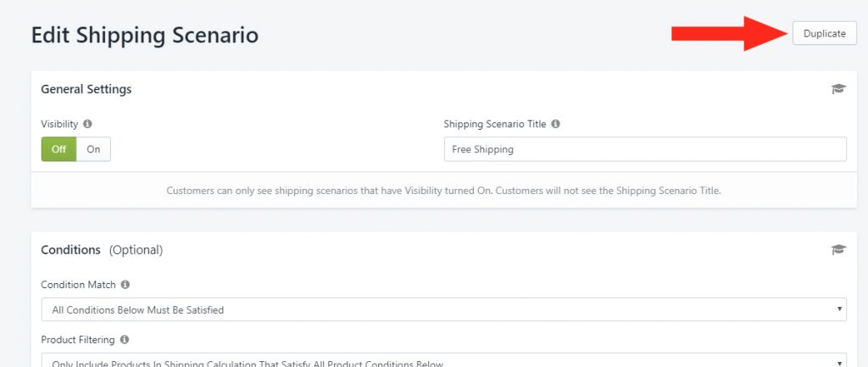Click the small arrow on Condition Match select
Screen dimensions: 868x367
point(839,309)
